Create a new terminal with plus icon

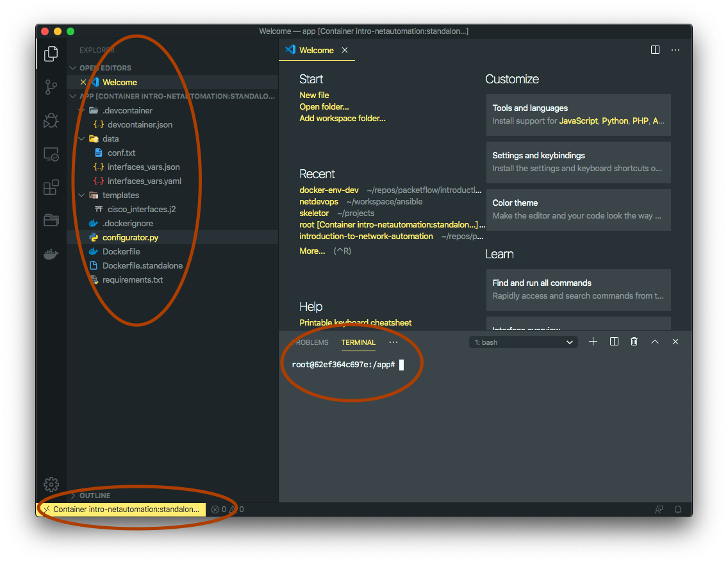click(593, 342)
